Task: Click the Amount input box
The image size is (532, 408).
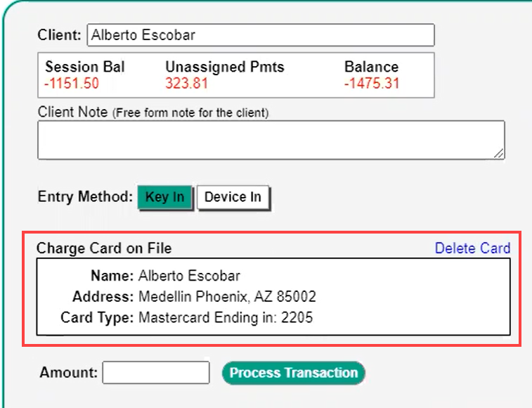Action: (x=156, y=373)
